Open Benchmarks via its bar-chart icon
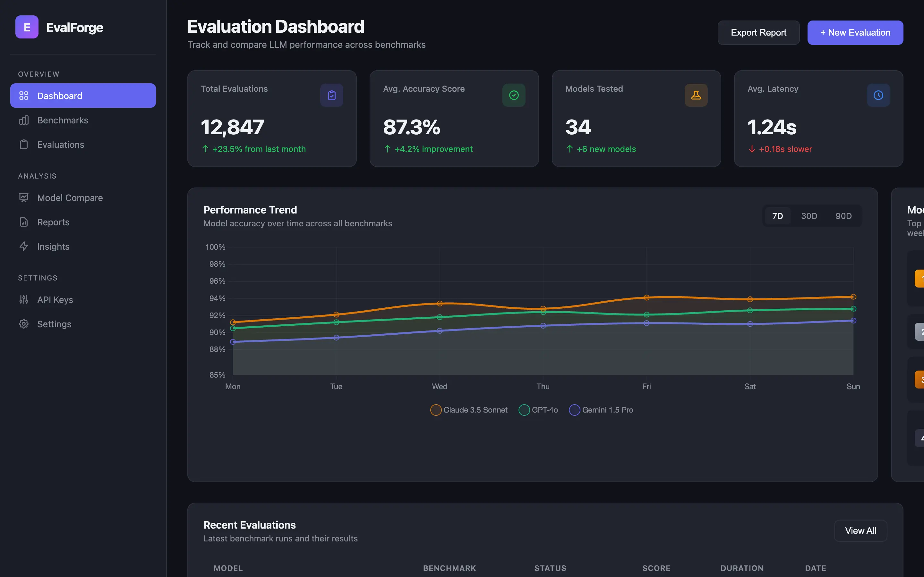This screenshot has width=924, height=577. tap(24, 120)
